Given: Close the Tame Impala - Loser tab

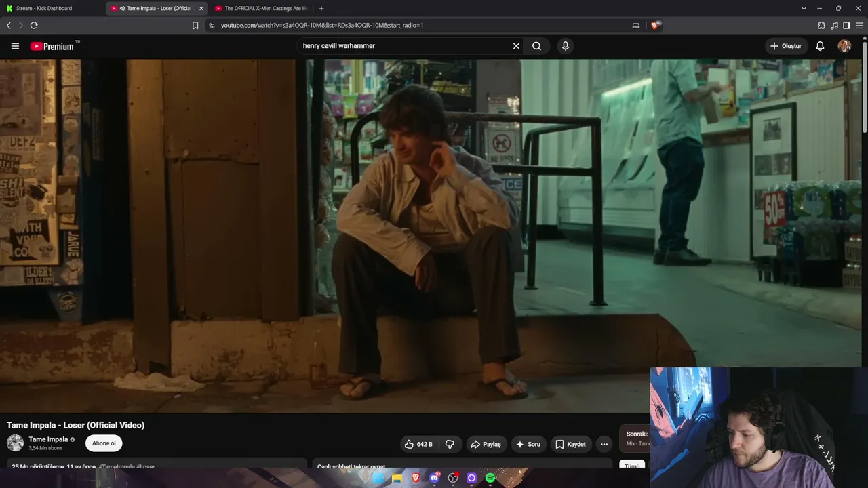Looking at the screenshot, I should click(x=201, y=8).
